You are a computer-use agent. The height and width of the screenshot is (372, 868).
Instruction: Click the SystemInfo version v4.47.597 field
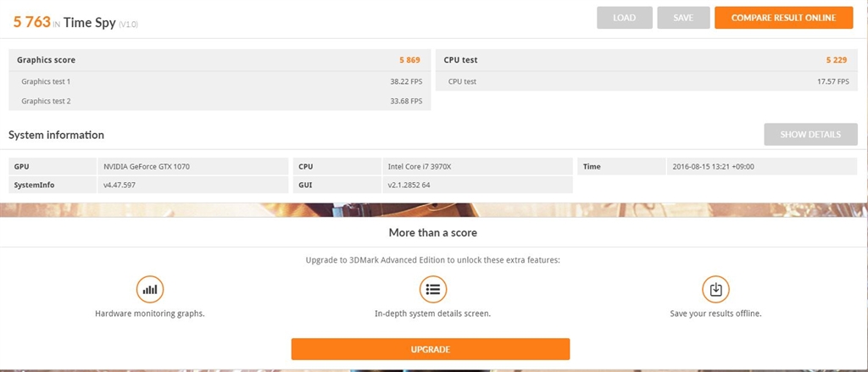(x=193, y=185)
